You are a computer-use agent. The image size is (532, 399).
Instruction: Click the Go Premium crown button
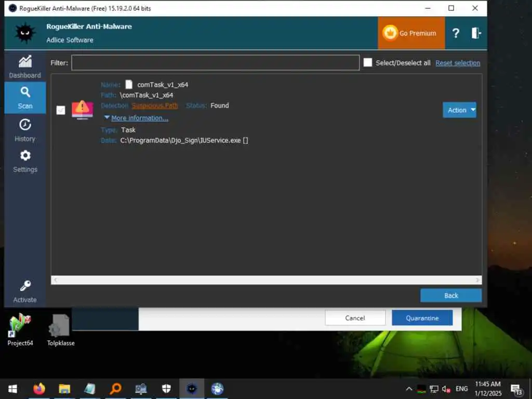click(411, 33)
